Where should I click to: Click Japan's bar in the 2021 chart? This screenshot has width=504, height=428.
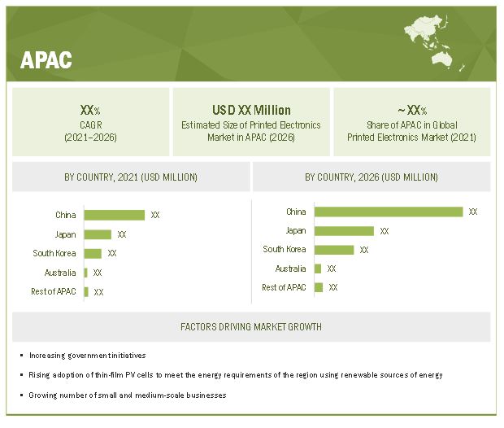(98, 234)
